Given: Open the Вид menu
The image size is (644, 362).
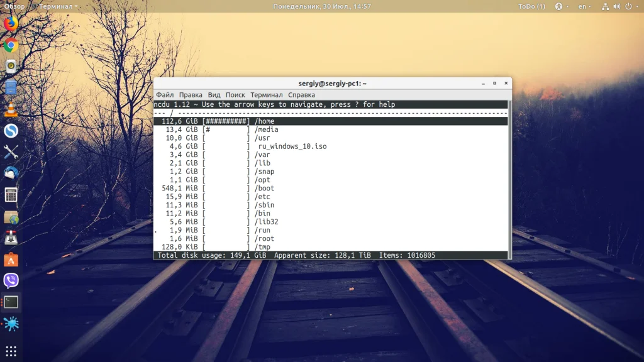Looking at the screenshot, I should coord(214,95).
